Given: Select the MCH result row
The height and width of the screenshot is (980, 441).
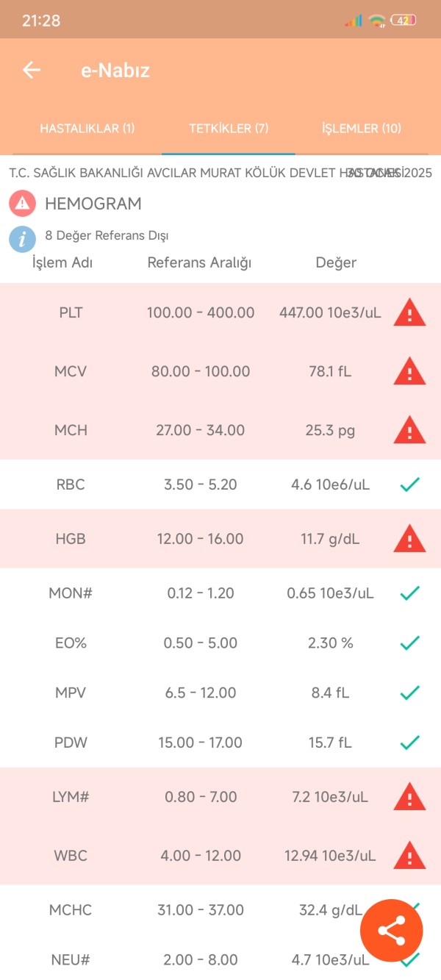Looking at the screenshot, I should click(220, 430).
